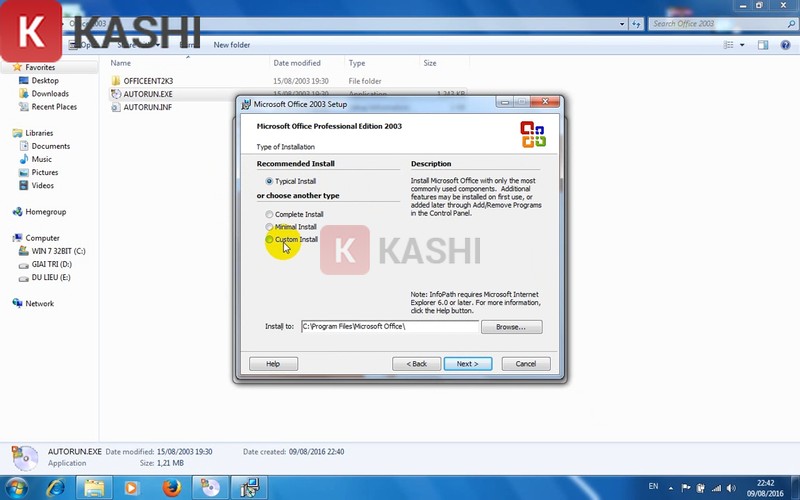Click the Office Setup taskbar icon

coord(249,487)
